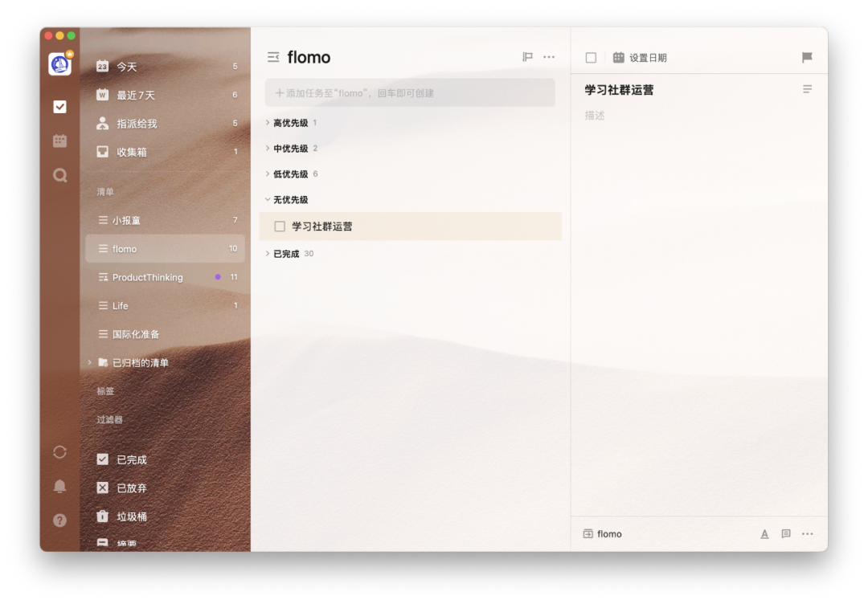The height and width of the screenshot is (604, 868).
Task: Collapse the sidebar with the menu icon beside flomo title
Action: [x=273, y=57]
